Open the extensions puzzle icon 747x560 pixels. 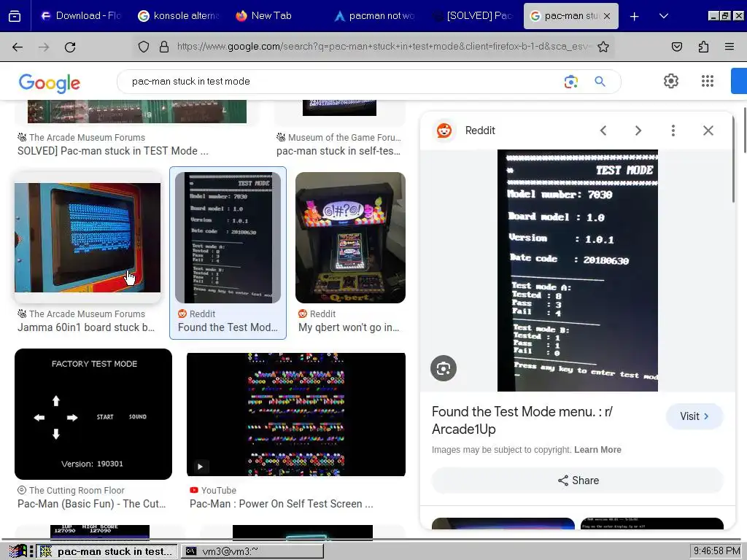coord(703,47)
